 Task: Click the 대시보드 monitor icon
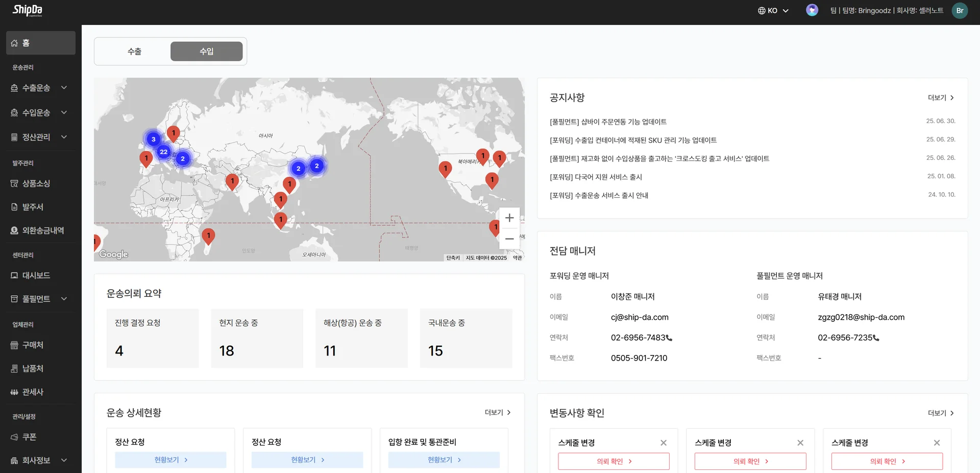click(14, 275)
